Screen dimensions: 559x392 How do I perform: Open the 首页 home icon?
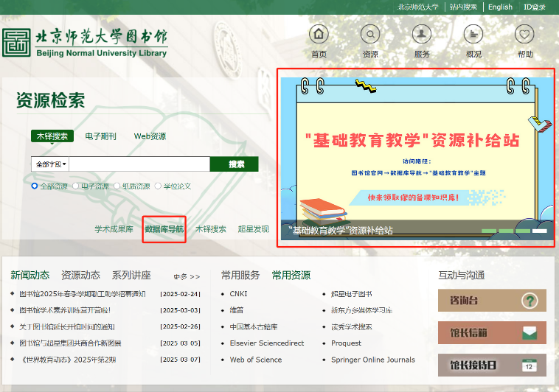[x=319, y=34]
